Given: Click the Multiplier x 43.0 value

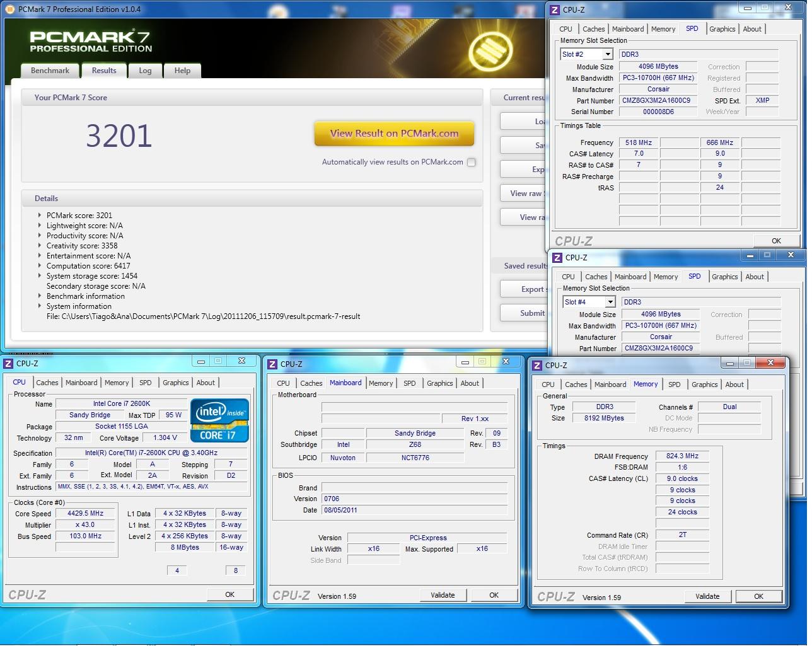Looking at the screenshot, I should point(85,525).
